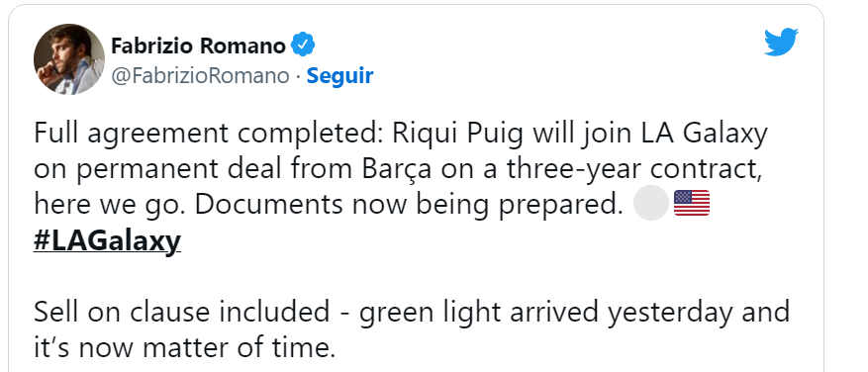The image size is (868, 372).
Task: Click the word "Barça" in the tweet
Action: click(397, 169)
